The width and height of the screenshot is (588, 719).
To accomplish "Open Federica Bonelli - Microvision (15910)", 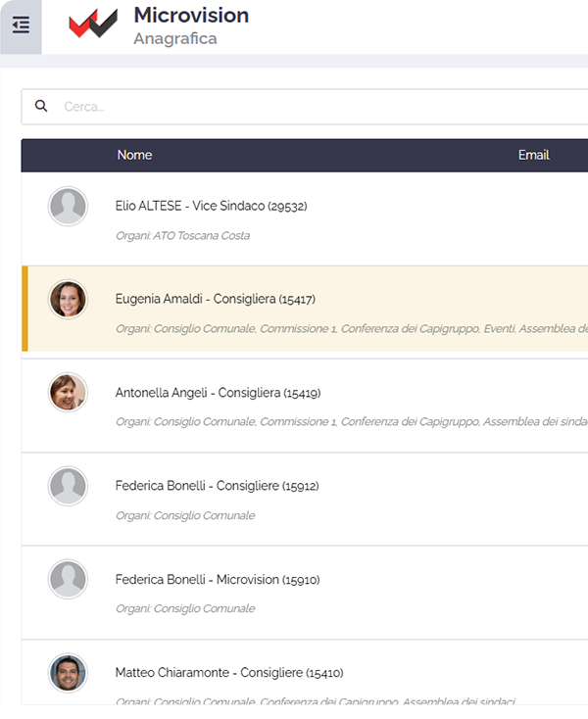I will click(217, 580).
